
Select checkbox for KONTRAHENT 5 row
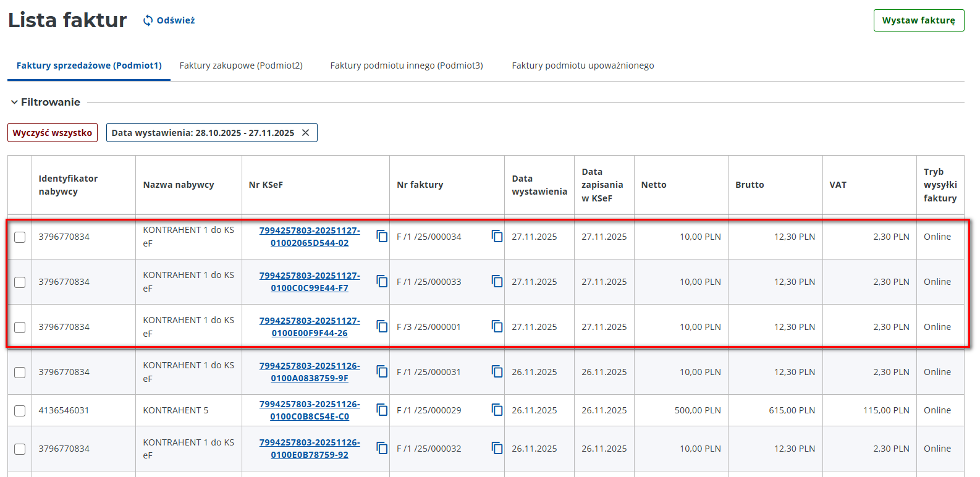coord(20,411)
